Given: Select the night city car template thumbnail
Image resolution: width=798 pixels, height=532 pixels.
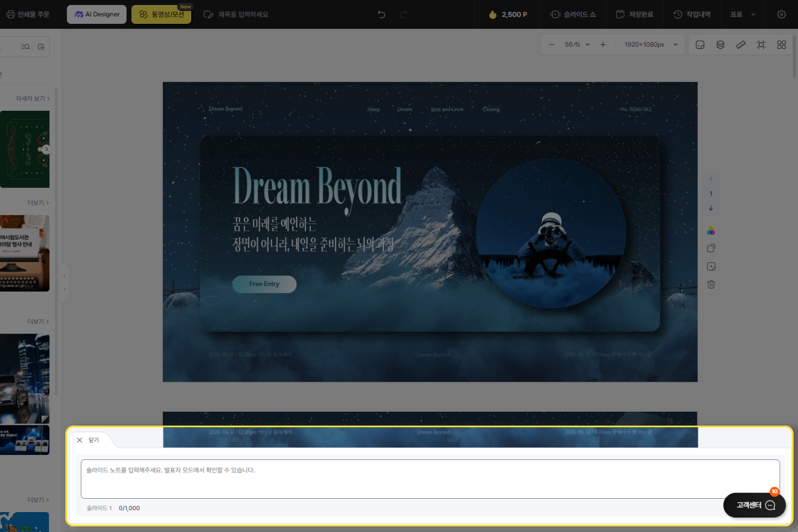Looking at the screenshot, I should (x=24, y=379).
